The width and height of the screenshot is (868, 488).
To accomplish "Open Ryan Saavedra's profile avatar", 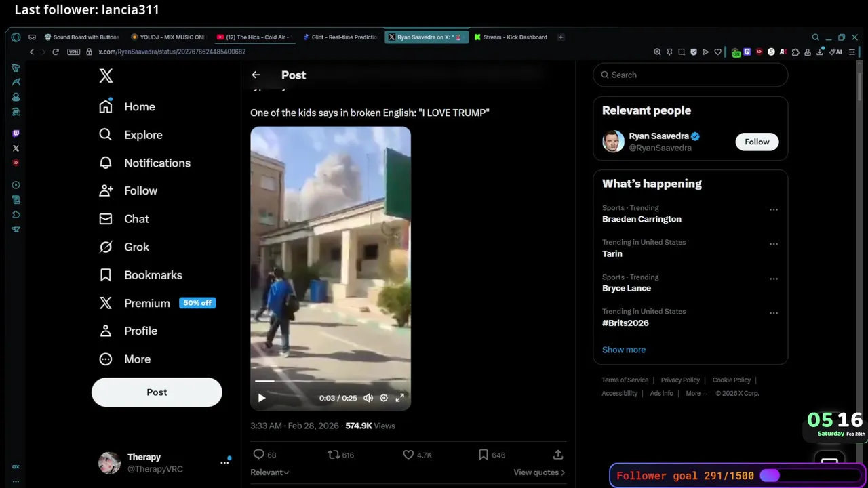I will pyautogui.click(x=613, y=142).
